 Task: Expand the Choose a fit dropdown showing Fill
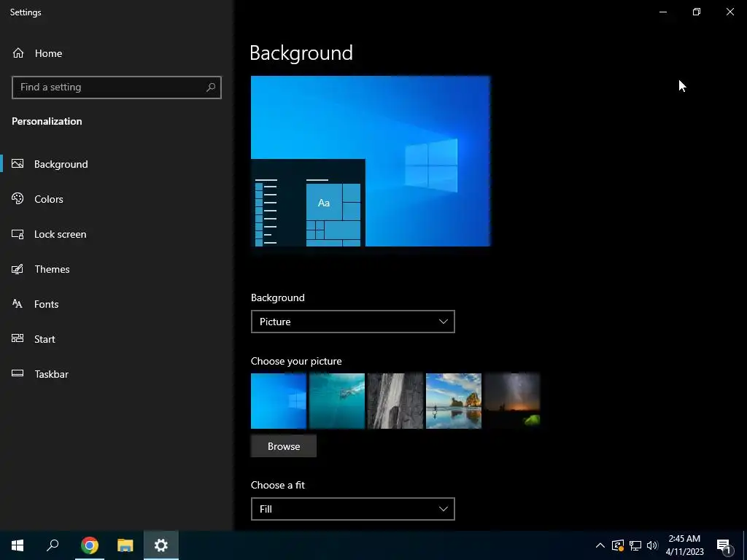pos(352,509)
